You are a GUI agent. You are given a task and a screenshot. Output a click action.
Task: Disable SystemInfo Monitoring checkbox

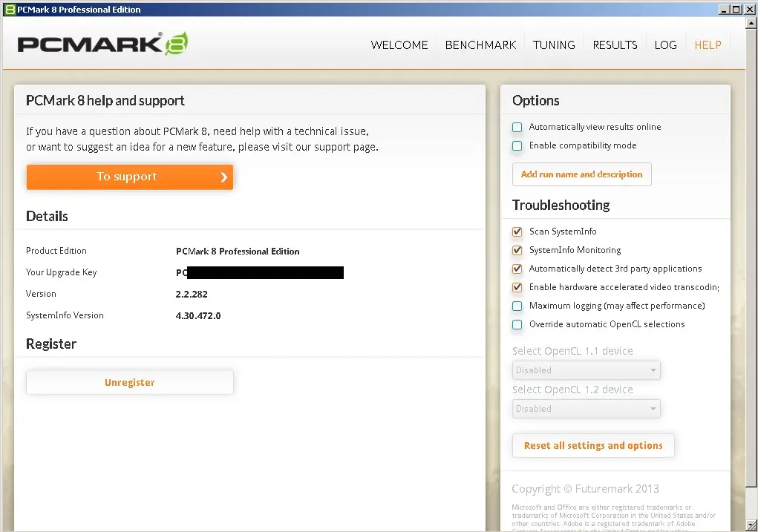point(517,250)
